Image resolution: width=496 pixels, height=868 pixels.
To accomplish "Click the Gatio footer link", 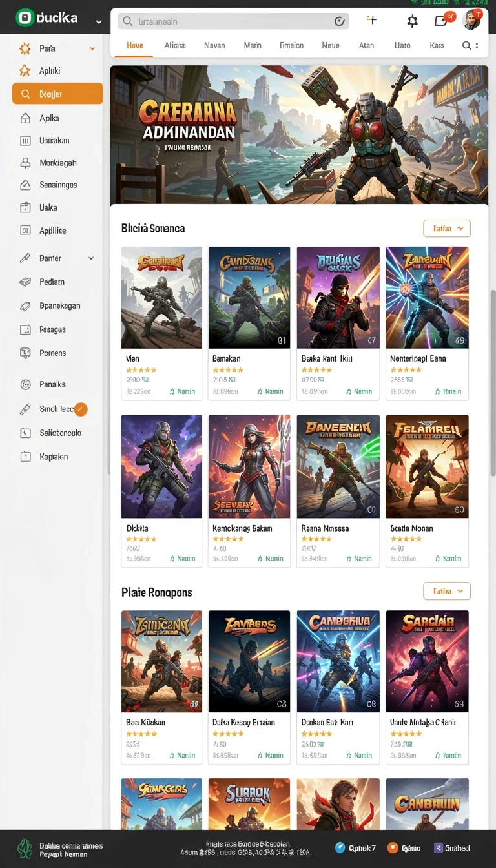I will click(404, 848).
